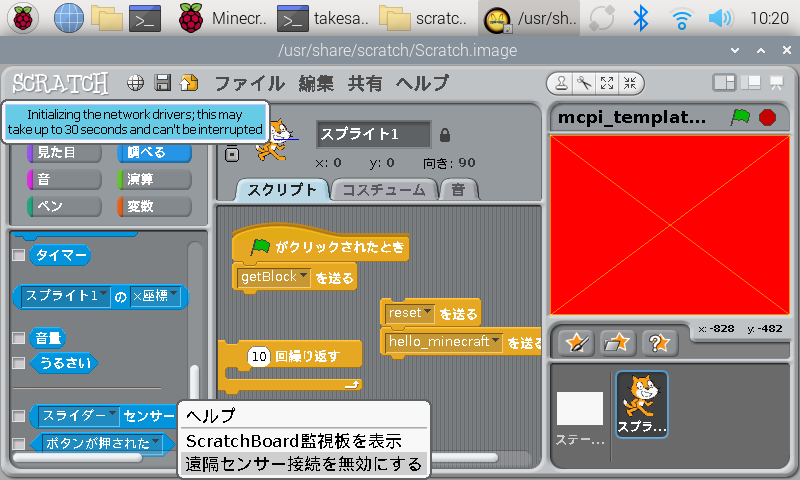
Task: Switch to the スクリプト tab
Action: tap(282, 190)
